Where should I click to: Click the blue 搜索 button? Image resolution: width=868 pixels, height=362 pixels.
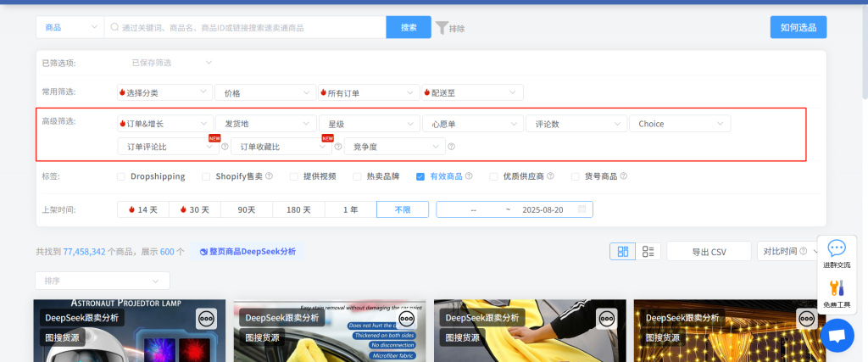pos(409,27)
